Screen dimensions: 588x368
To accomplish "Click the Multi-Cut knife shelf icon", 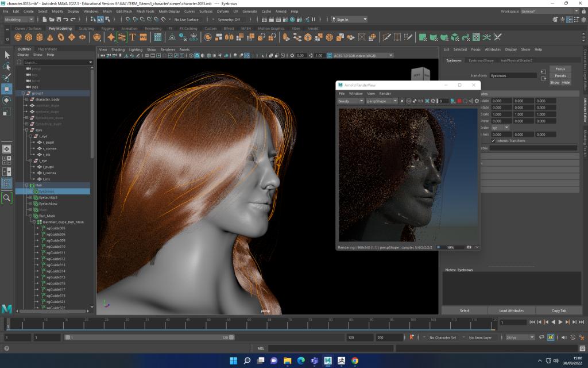I will pos(386,37).
